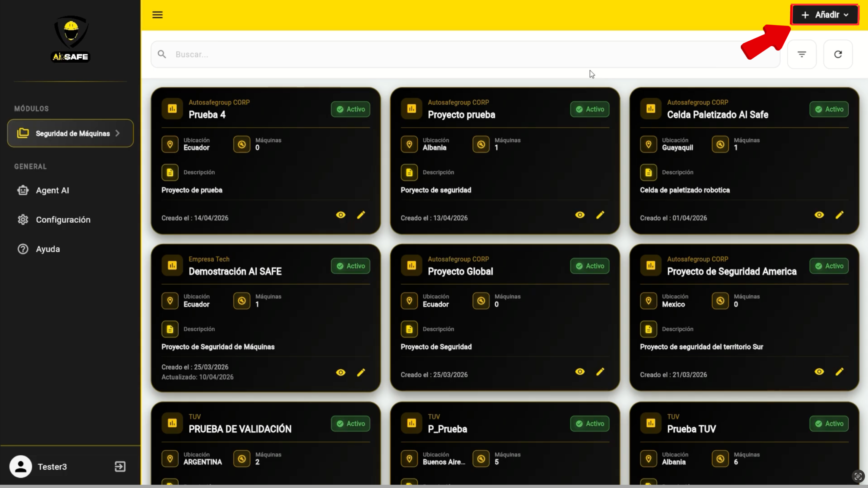
Task: Click the Guayaquil location value
Action: point(677,148)
